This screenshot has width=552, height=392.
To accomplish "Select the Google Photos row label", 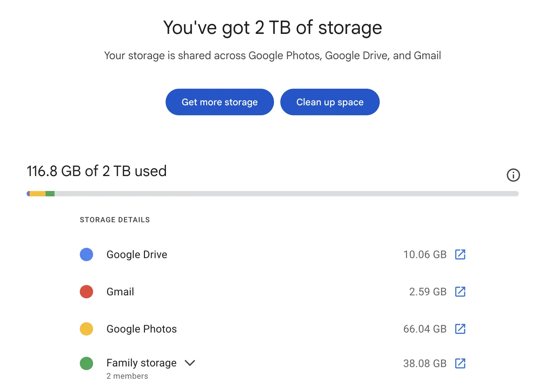I will point(142,329).
